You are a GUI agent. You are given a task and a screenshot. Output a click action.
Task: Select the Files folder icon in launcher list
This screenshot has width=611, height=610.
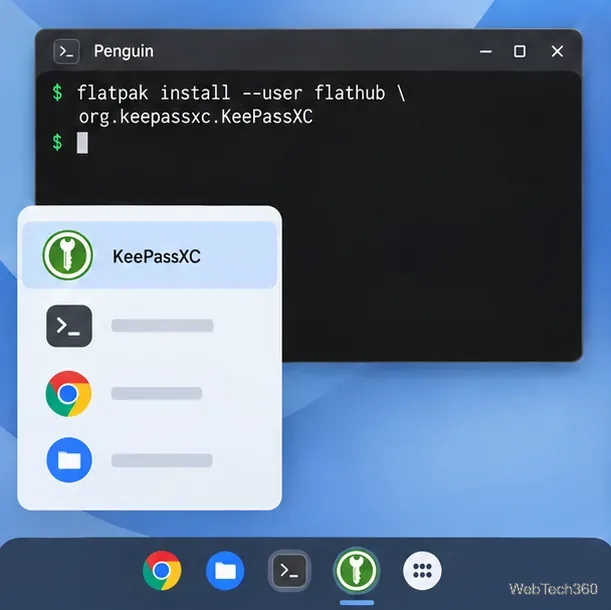[x=69, y=460]
